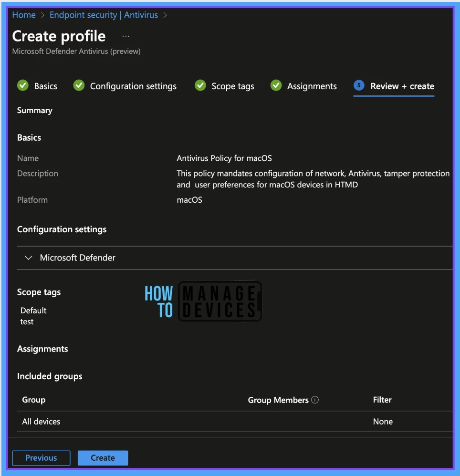Go to the Assignments tab
Viewport: 460px width, 476px height.
click(x=312, y=86)
